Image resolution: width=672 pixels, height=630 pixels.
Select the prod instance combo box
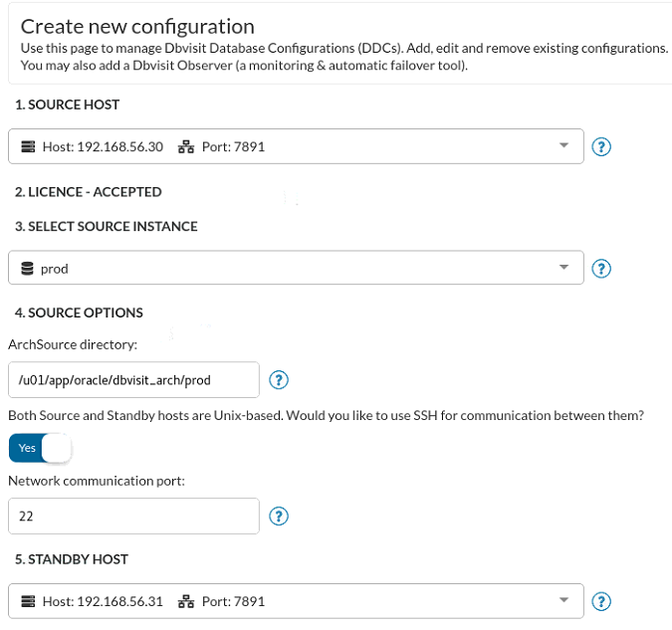click(296, 268)
